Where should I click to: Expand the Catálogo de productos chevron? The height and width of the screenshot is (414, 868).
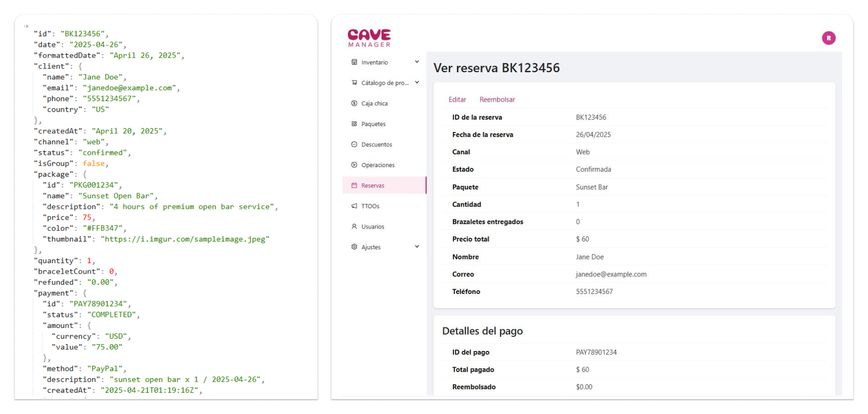click(x=417, y=82)
